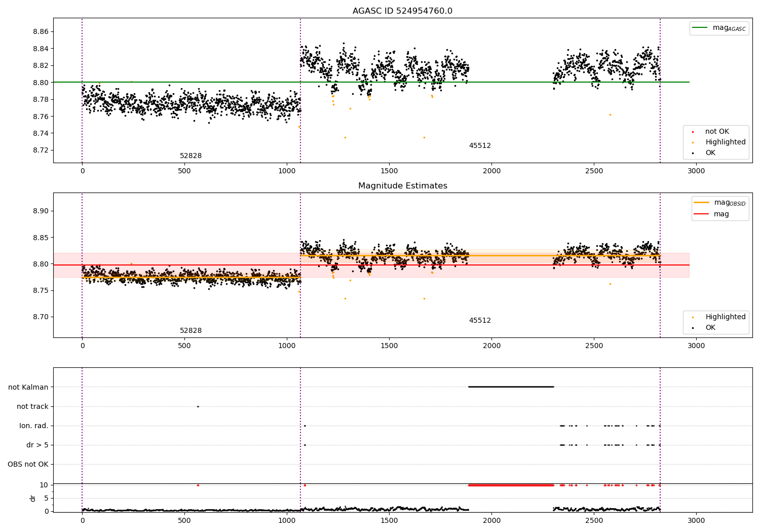Click the black 'not Kalman' data bar
The width and height of the screenshot is (760, 532).
click(511, 387)
